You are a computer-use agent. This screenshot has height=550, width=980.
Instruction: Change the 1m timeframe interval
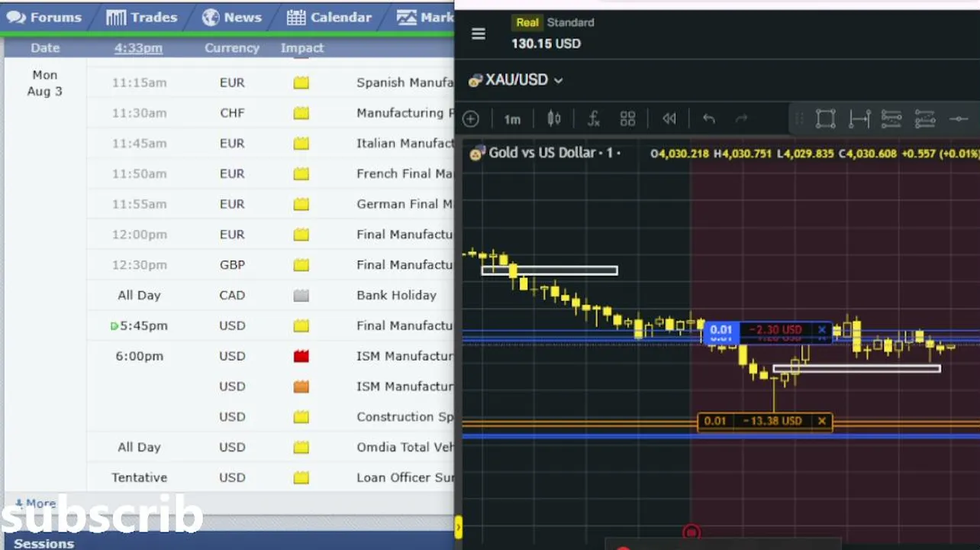click(x=512, y=119)
